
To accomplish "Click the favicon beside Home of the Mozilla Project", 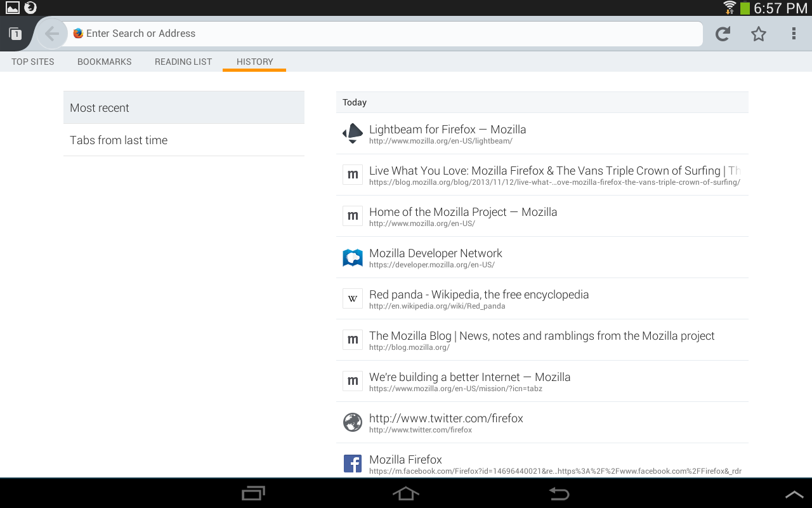I will click(353, 216).
